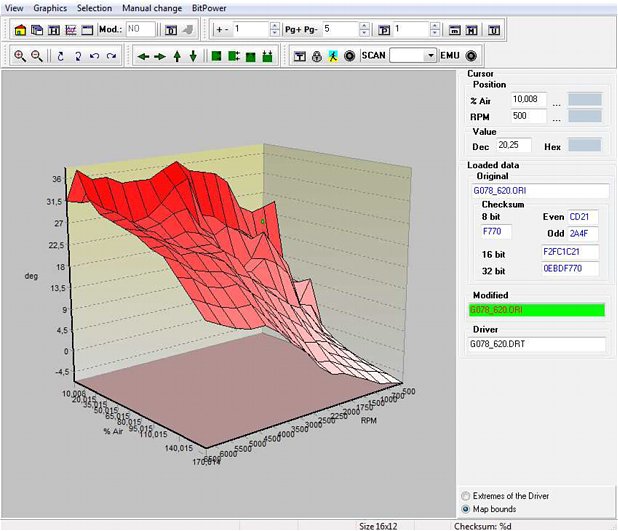Click the green up arrow
Screen dimensions: 618x531
(x=177, y=56)
